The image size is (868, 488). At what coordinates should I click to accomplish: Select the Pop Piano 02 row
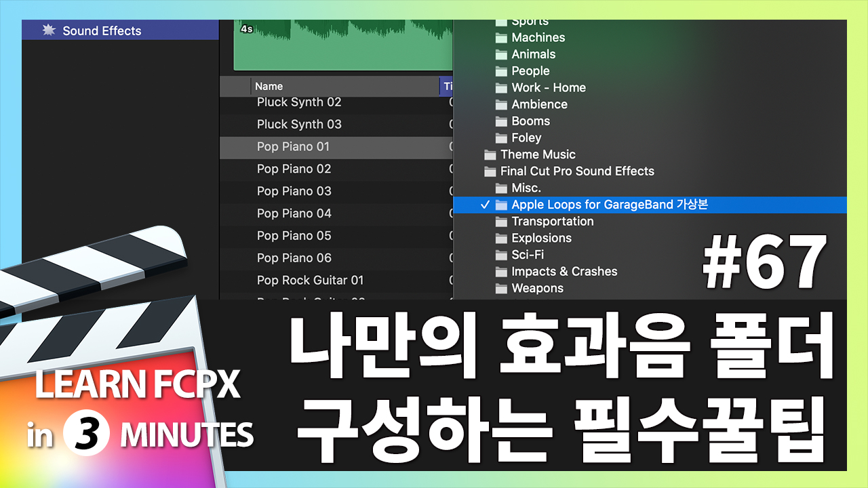click(336, 169)
